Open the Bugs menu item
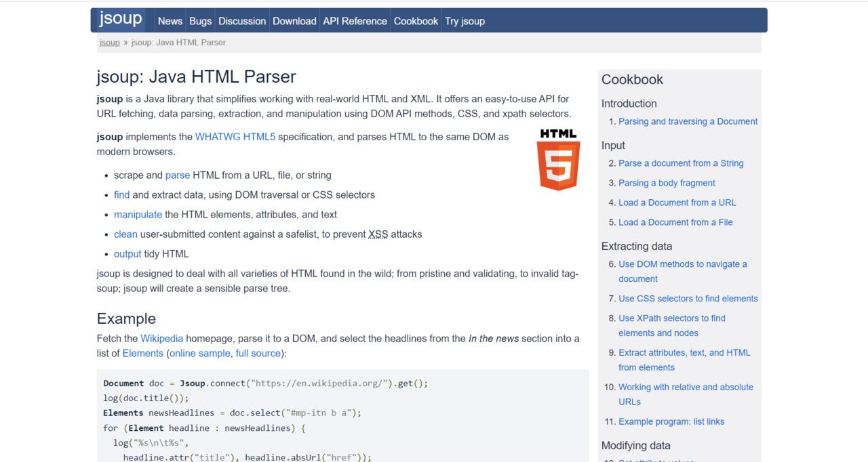The image size is (868, 462). coord(200,21)
